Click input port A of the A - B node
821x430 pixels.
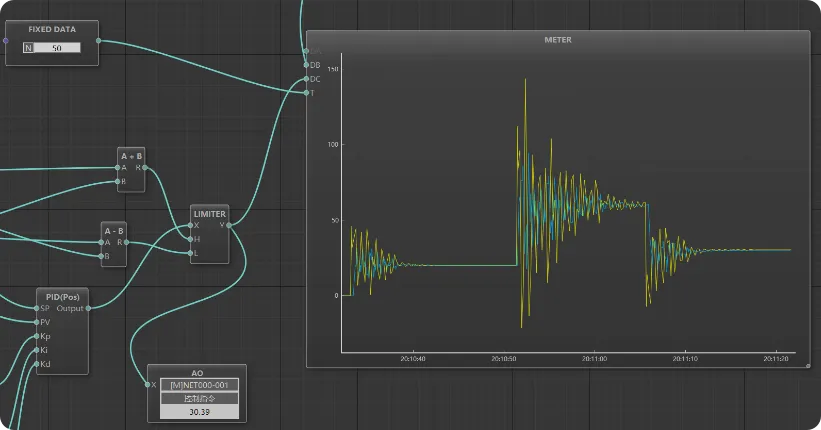101,242
